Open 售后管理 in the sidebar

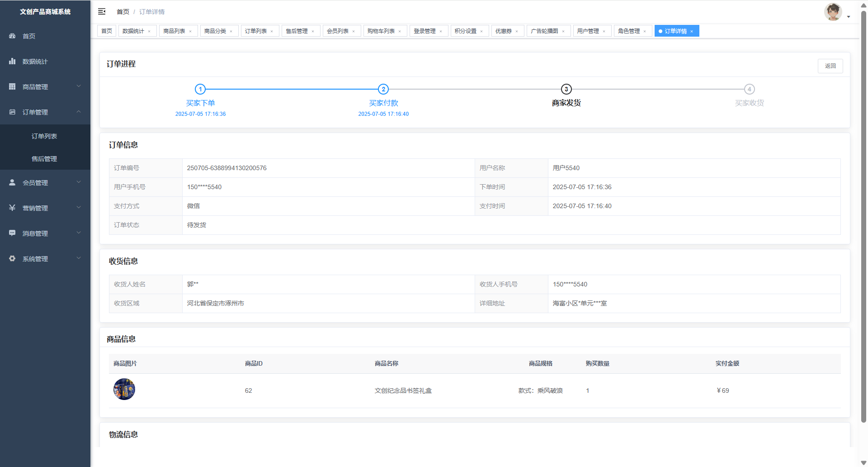(x=44, y=159)
